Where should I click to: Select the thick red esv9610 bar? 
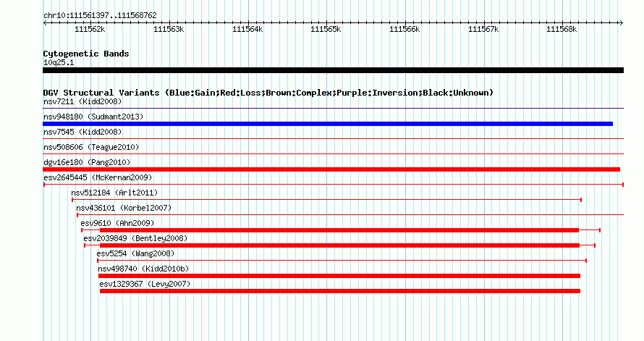pos(339,230)
